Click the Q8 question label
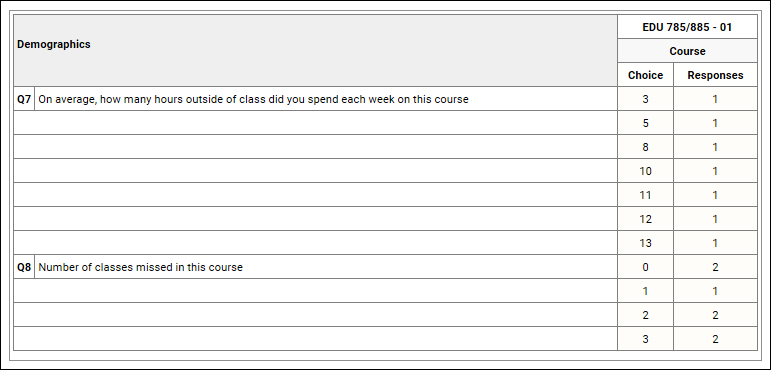This screenshot has width=771, height=370. point(24,267)
